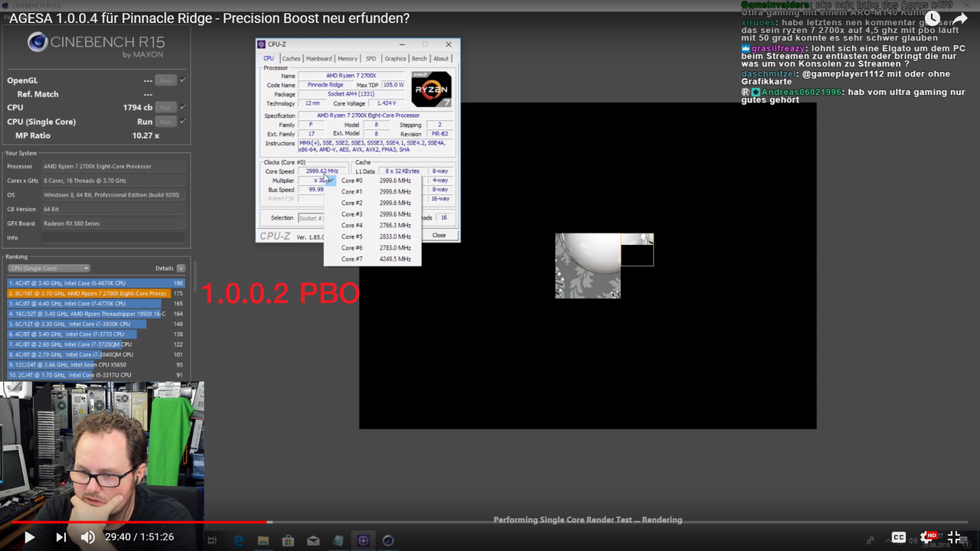Select ranking entry Intel Core i7-3840QM CPU

pos(96,354)
